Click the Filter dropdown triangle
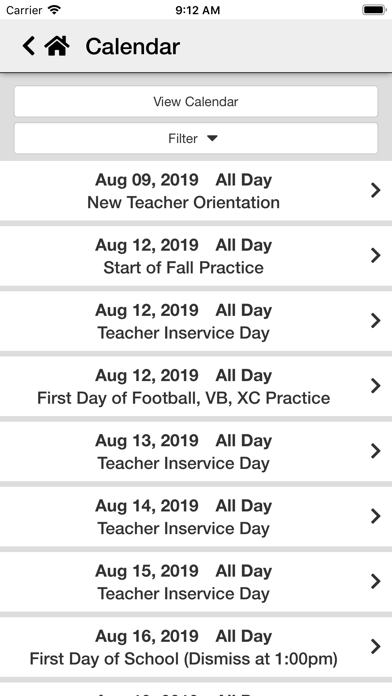392x696 pixels. coord(212,138)
